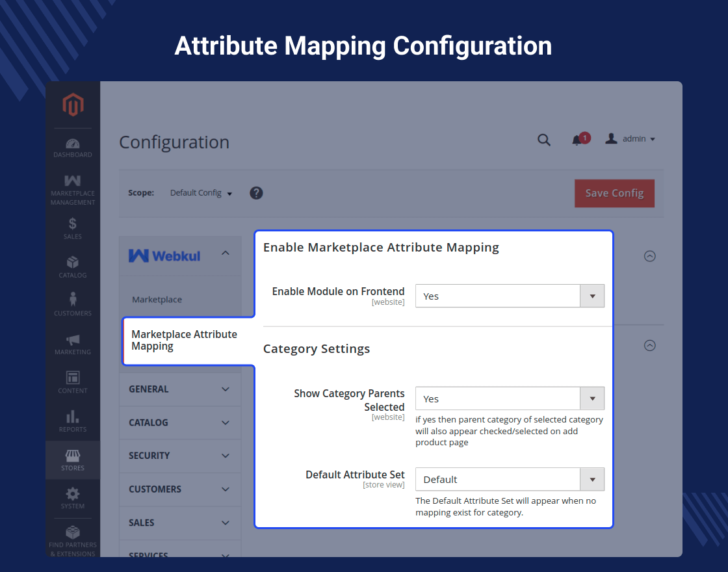Click Enable Marketplace Attribute Mapping heading
This screenshot has height=572, width=728.
click(381, 248)
